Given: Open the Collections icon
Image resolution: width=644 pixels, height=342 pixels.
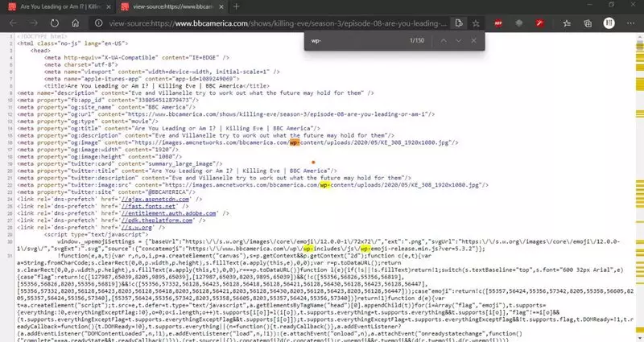Looking at the screenshot, I should pyautogui.click(x=588, y=23).
